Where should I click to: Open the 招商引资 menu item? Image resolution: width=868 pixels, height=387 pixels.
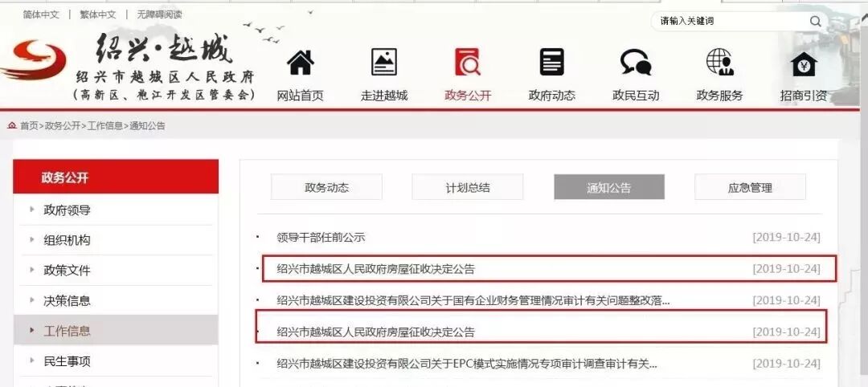point(804,95)
